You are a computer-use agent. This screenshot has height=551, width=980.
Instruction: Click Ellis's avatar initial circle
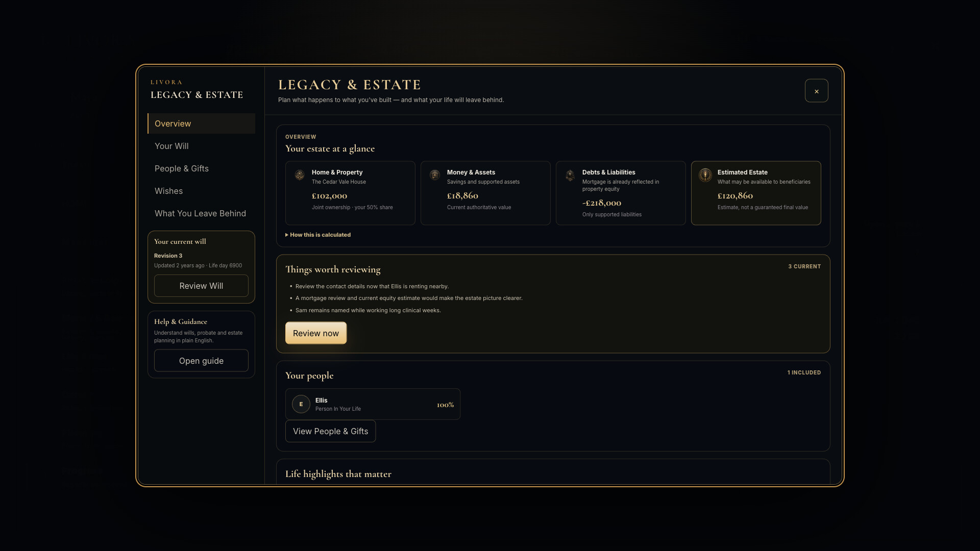pyautogui.click(x=301, y=404)
